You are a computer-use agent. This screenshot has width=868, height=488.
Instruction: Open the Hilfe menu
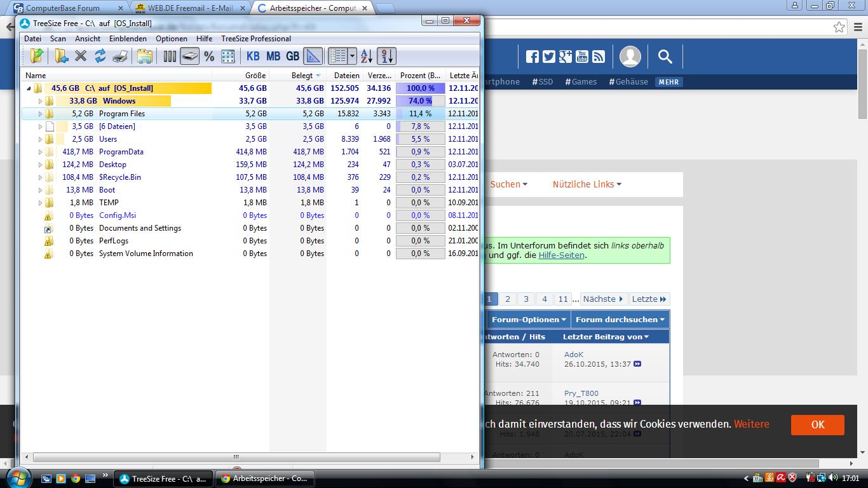pos(204,39)
